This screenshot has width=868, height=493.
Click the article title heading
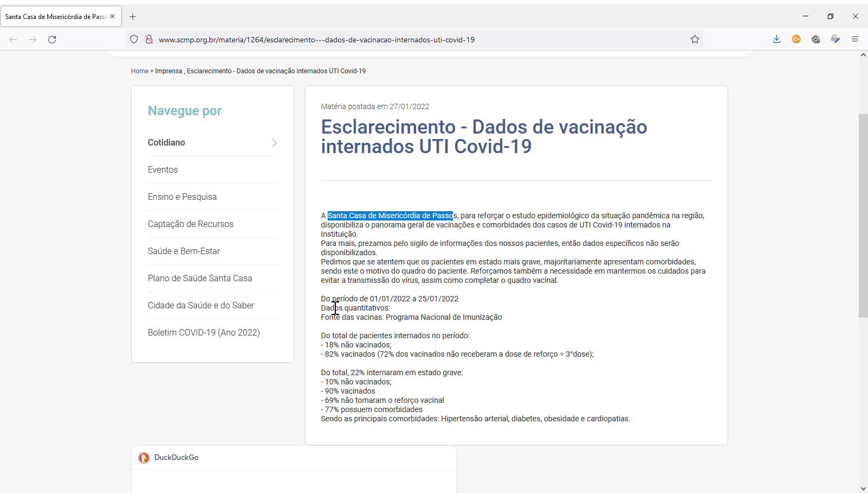pos(484,136)
